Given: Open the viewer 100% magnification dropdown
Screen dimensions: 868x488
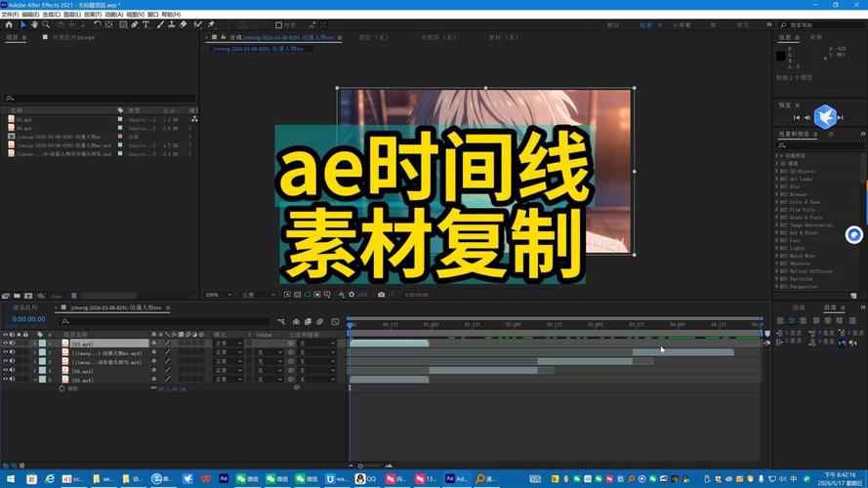Looking at the screenshot, I should pyautogui.click(x=218, y=295).
